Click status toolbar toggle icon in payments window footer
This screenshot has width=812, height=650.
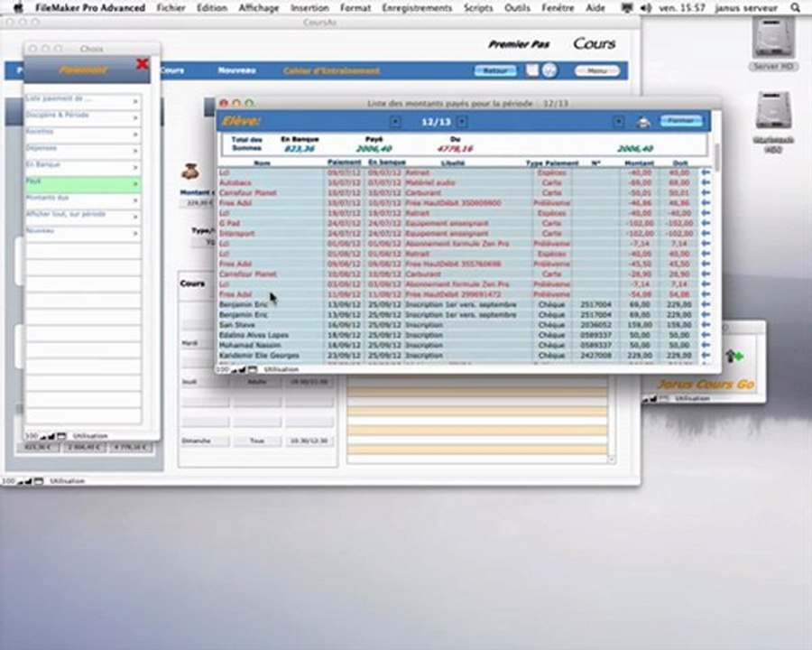click(253, 369)
